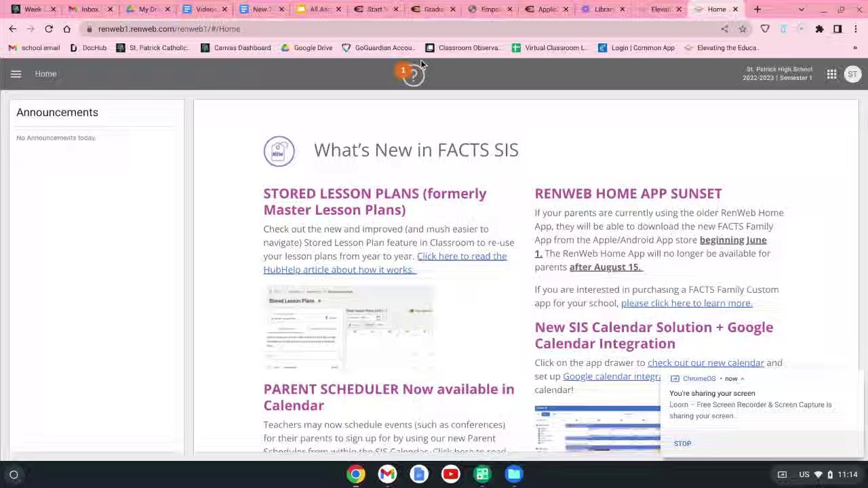
Task: Launch the Files app from the shelf
Action: pyautogui.click(x=514, y=474)
